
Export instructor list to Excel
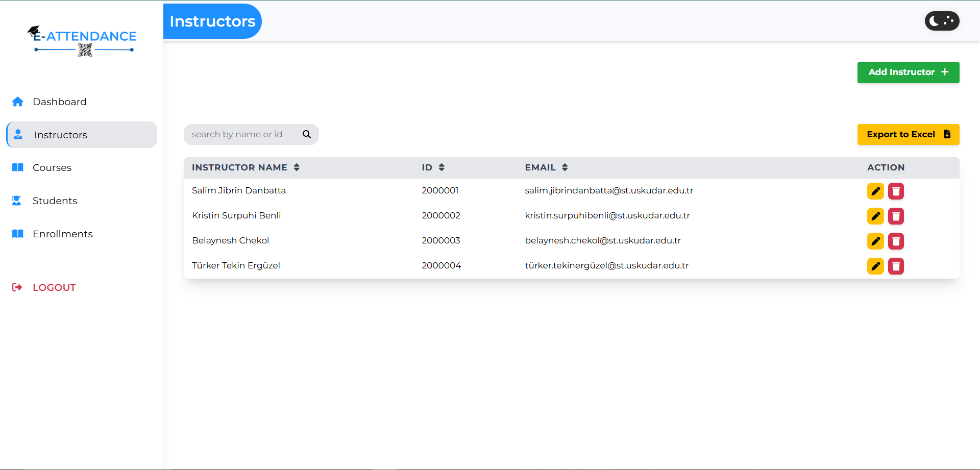908,134
